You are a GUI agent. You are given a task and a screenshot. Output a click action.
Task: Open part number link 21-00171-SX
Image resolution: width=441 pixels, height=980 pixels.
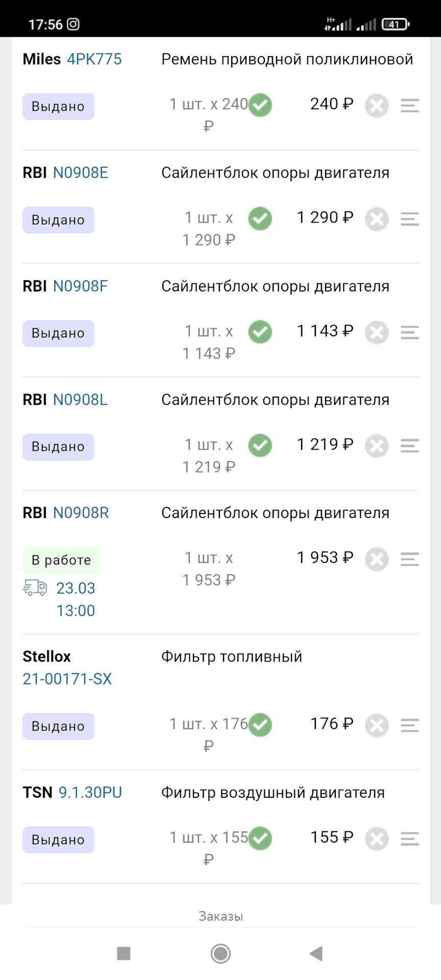(67, 679)
